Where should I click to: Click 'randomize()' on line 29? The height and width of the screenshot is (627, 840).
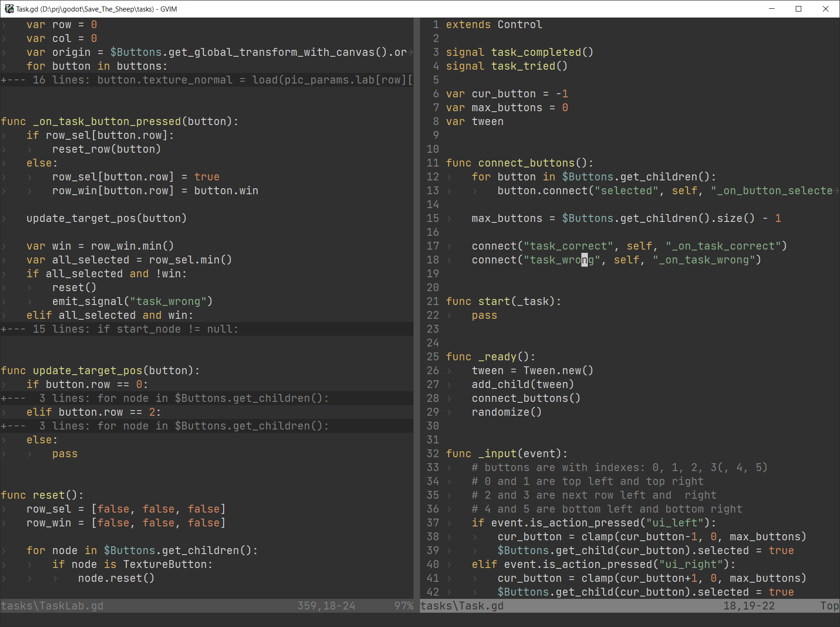pos(507,412)
